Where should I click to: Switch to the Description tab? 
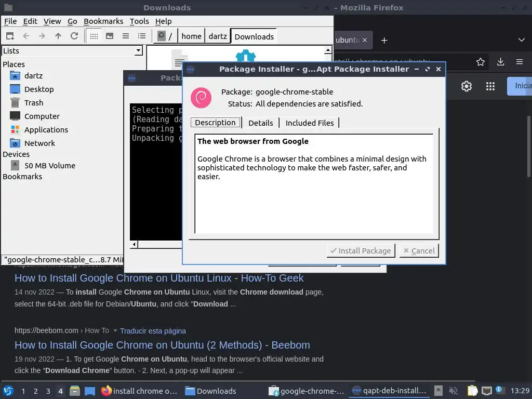[215, 123]
